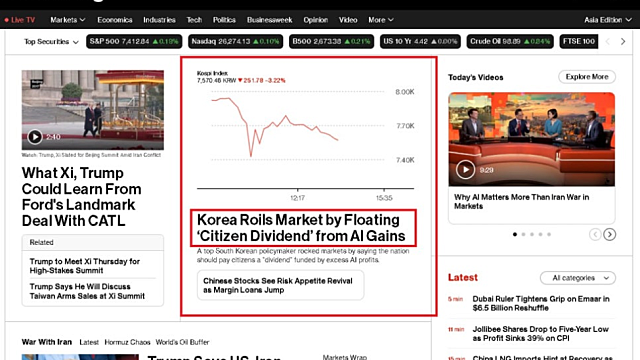
Task: Open the Video section
Action: [x=348, y=20]
